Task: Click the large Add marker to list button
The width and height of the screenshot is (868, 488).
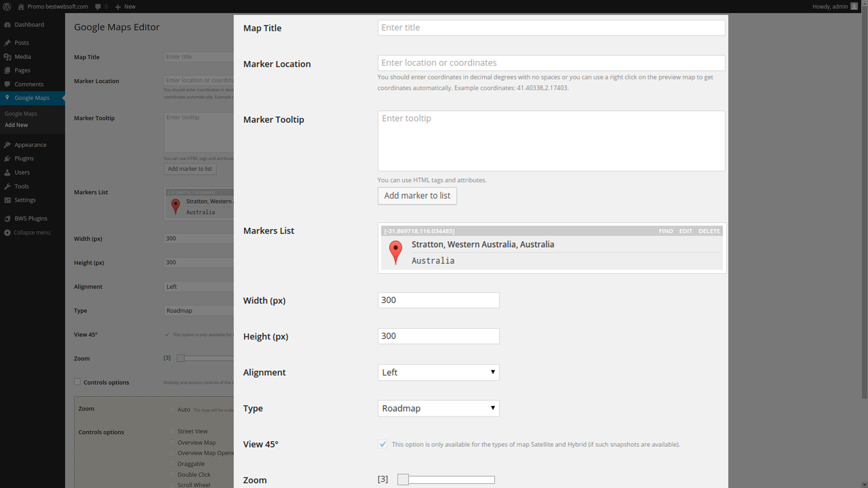Action: (417, 196)
